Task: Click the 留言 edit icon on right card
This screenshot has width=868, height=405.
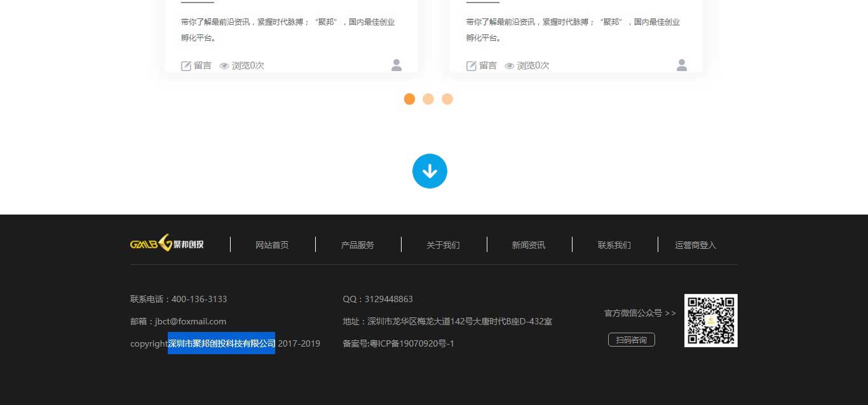Action: [471, 65]
